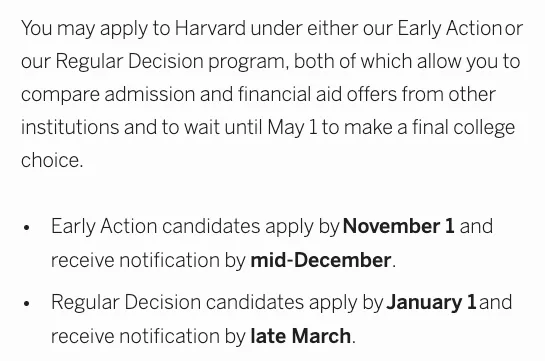This screenshot has width=545, height=361.
Task: Click the bold "late March" notification text
Action: [301, 336]
